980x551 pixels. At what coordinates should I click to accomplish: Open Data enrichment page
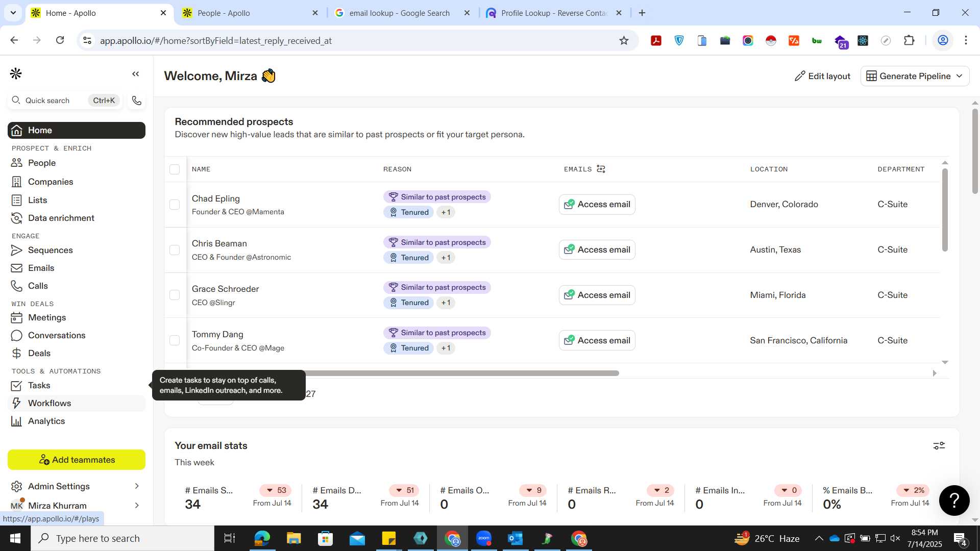tap(77, 218)
